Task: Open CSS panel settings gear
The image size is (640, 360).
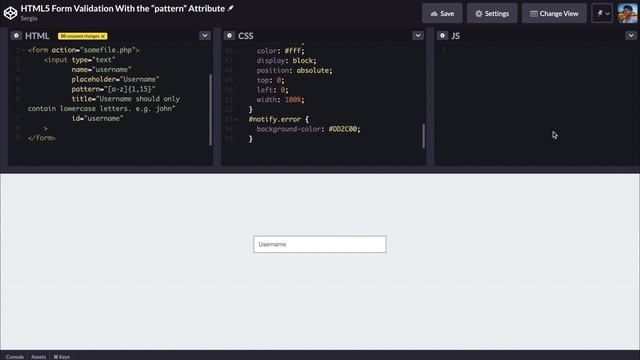Action: [229, 36]
